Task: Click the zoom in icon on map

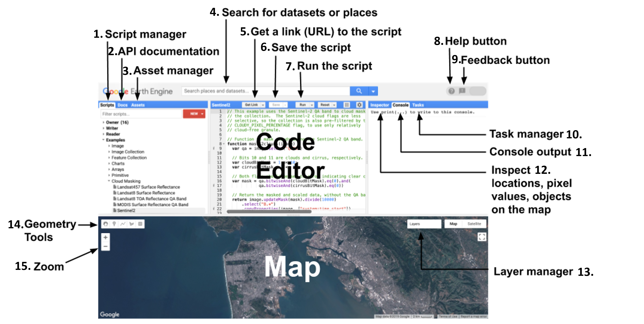Action: click(105, 238)
